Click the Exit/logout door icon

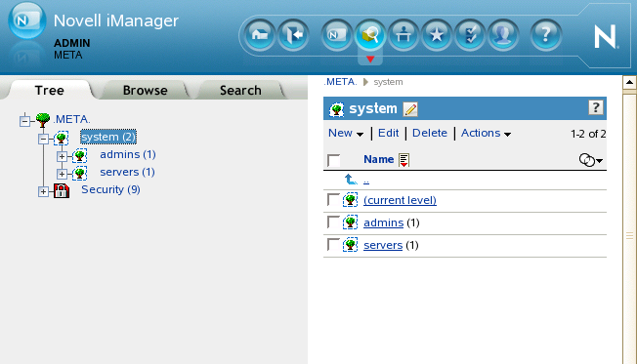(293, 35)
